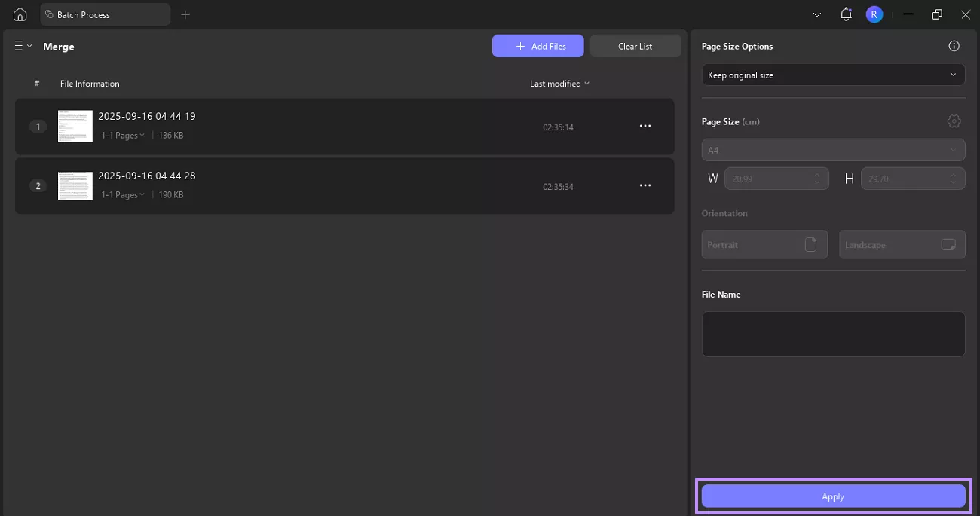This screenshot has height=516, width=980.
Task: Open the notifications bell
Action: (846, 14)
